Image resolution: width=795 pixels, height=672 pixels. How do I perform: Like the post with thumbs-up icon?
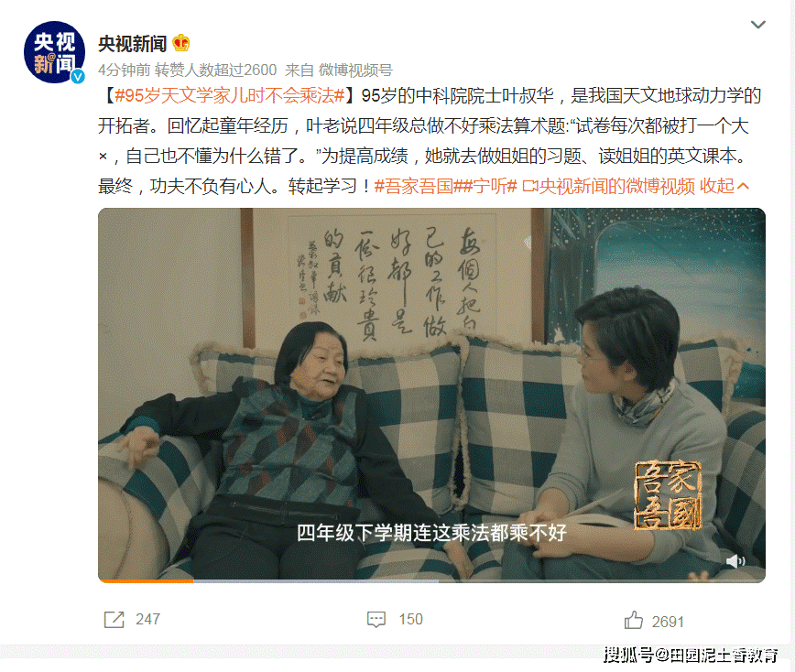click(x=633, y=620)
